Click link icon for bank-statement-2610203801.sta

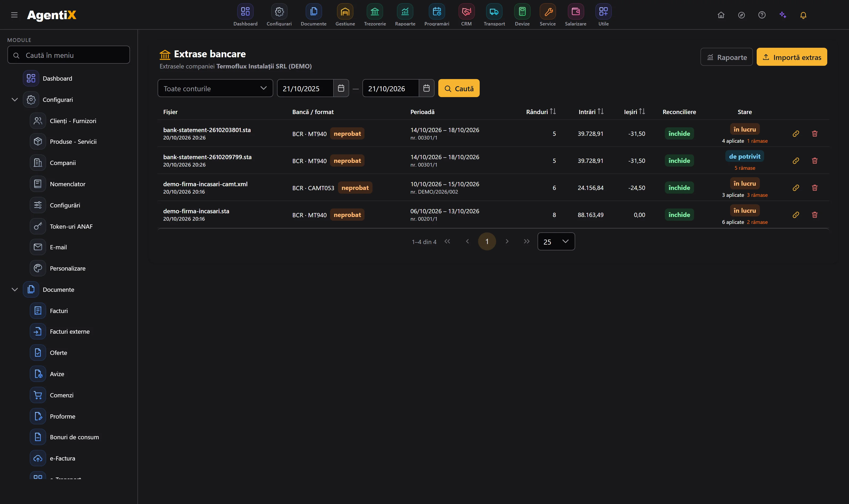[x=796, y=133]
